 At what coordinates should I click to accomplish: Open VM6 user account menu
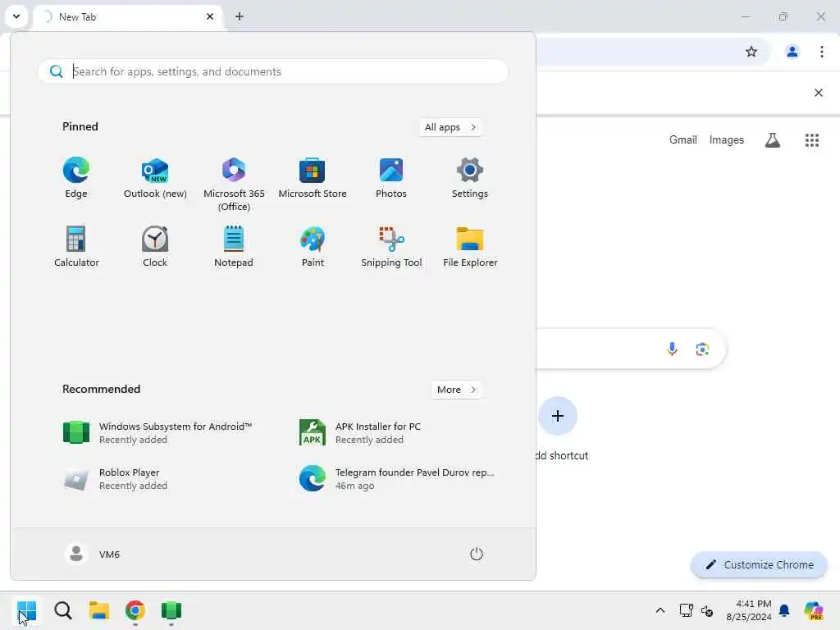tap(93, 554)
